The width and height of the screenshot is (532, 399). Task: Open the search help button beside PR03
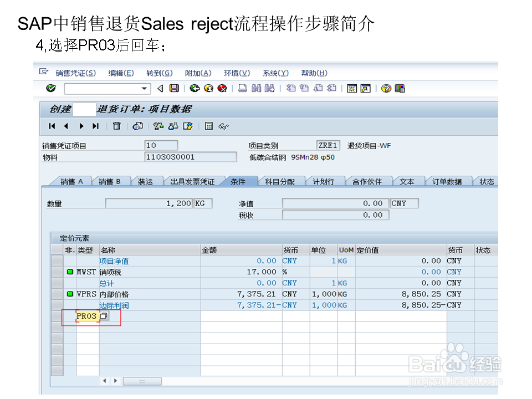[104, 316]
